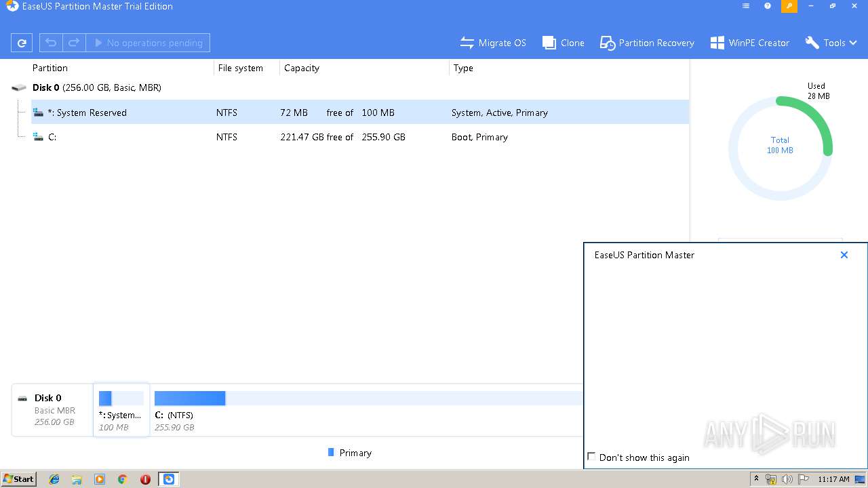This screenshot has width=868, height=488.
Task: Click 'System, Active, Primary' type text
Action: 500,113
